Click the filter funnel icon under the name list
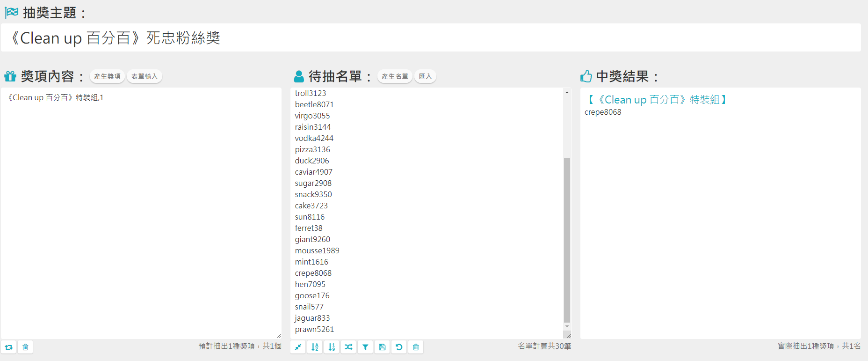 [x=365, y=347]
